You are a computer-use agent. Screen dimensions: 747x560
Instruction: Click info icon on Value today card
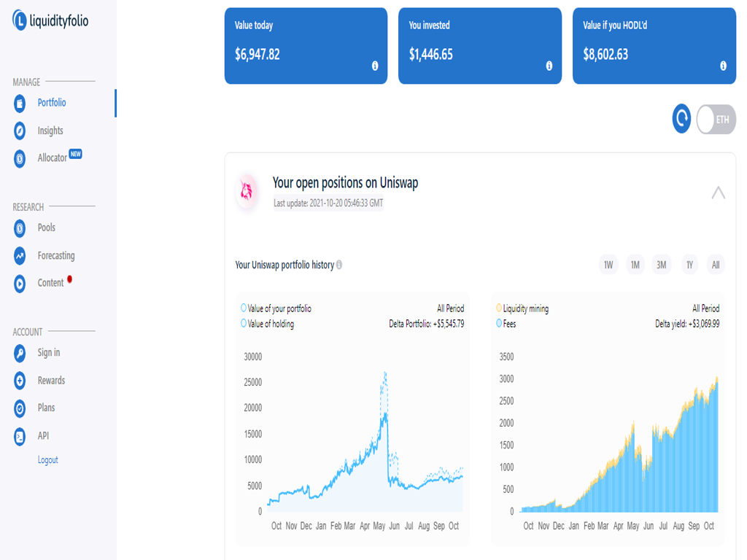[375, 66]
